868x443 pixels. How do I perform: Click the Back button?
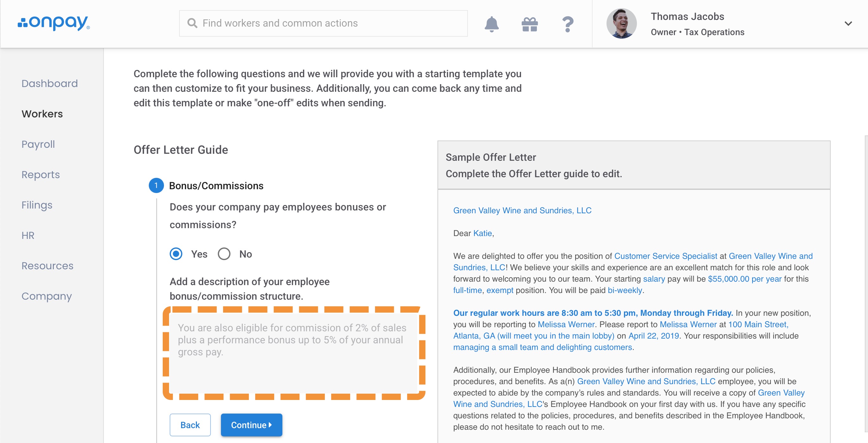point(190,425)
